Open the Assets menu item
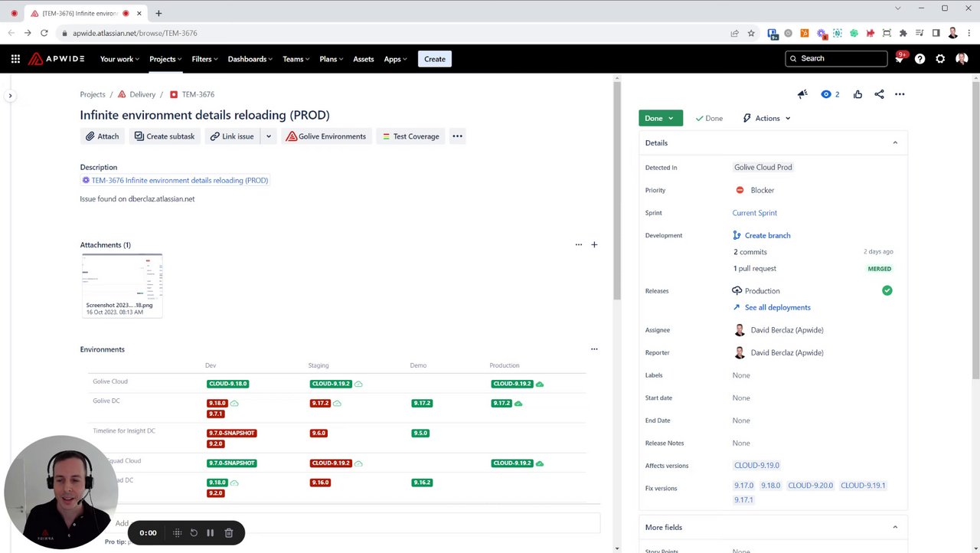Screen dimensions: 980x553 [364, 59]
